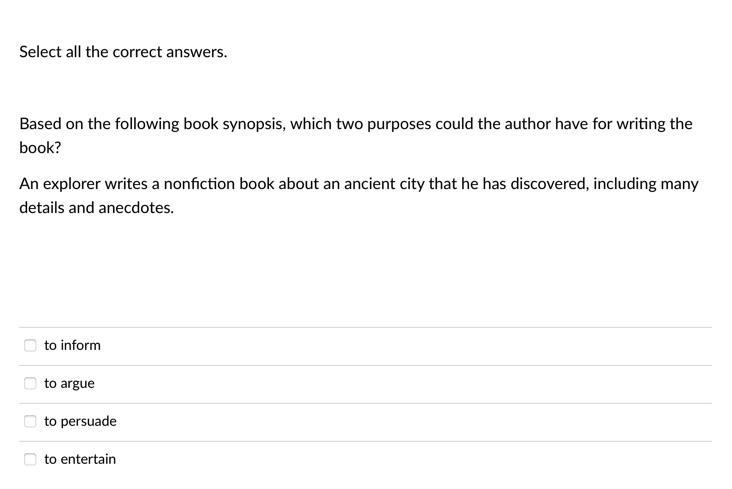Image resolution: width=732 pixels, height=489 pixels.
Task: Click the words 'details and anecdotes' in synopsis
Action: (x=96, y=208)
